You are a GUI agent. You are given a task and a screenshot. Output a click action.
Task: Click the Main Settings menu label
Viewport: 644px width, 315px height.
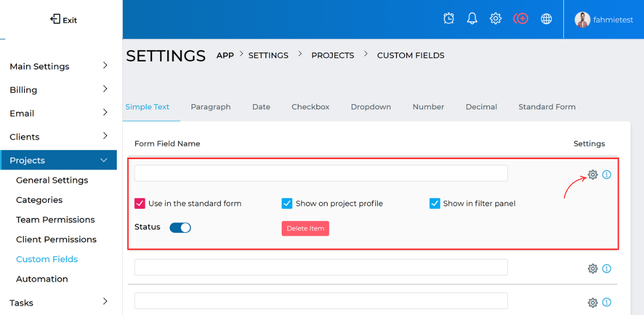[x=39, y=66]
